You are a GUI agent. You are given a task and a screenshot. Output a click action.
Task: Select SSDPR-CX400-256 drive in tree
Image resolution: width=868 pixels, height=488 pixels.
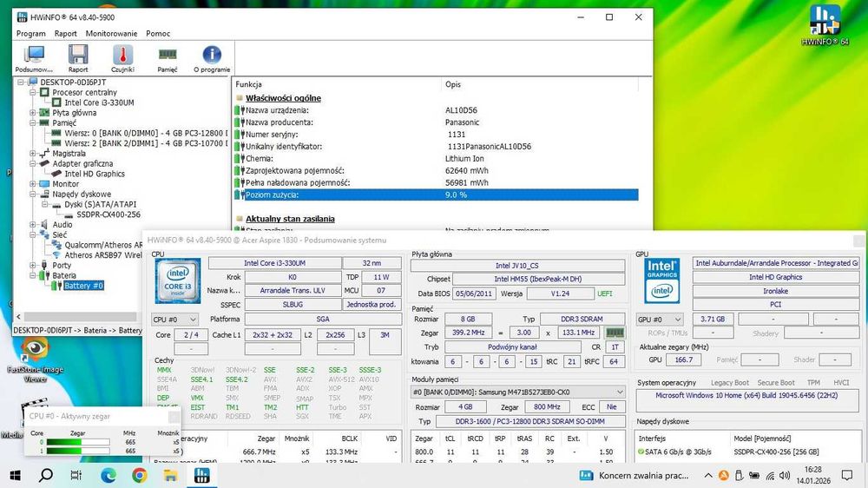point(108,214)
